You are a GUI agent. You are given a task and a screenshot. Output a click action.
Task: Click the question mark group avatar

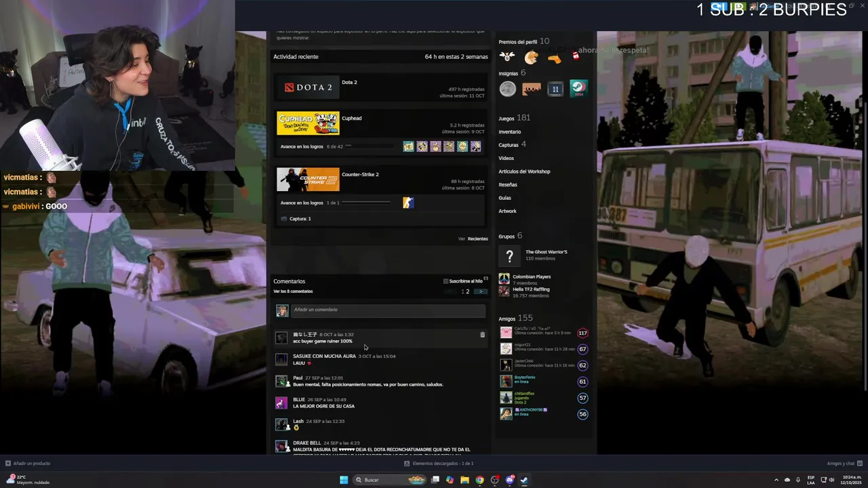[x=509, y=256]
